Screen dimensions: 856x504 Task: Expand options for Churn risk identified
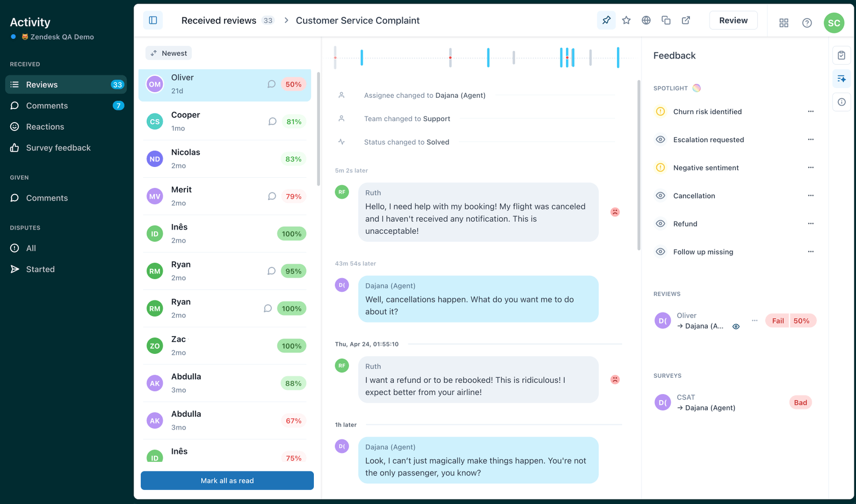pos(811,111)
